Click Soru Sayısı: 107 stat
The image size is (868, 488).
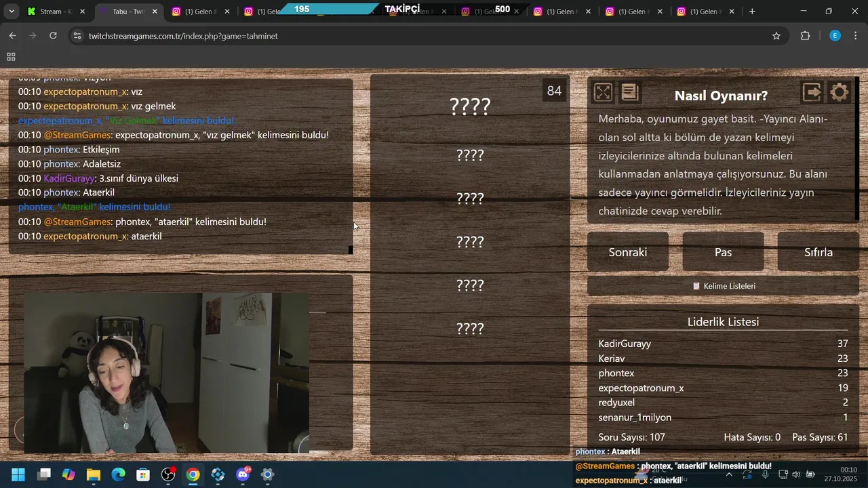pos(631,437)
